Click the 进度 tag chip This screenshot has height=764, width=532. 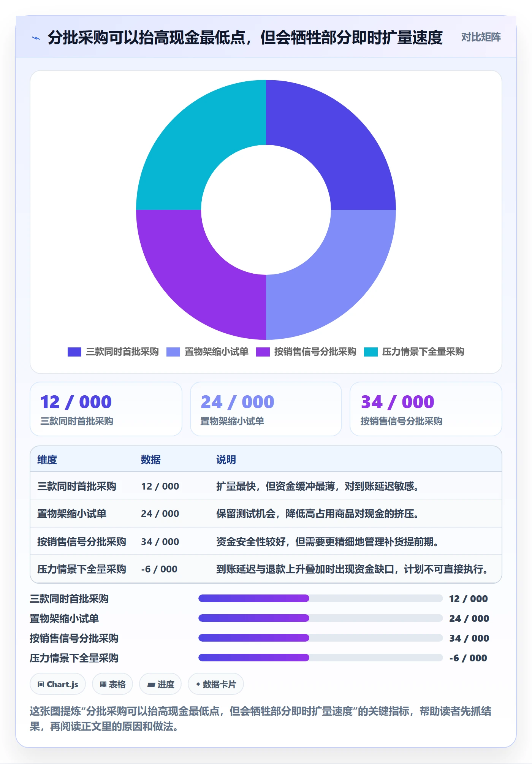pyautogui.click(x=160, y=684)
